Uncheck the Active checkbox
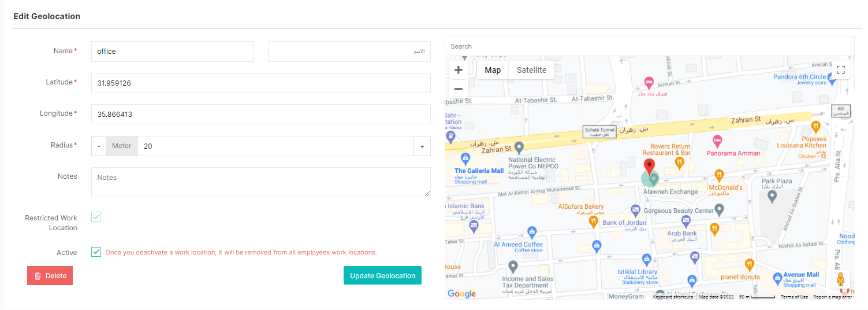868x310 pixels. [96, 252]
